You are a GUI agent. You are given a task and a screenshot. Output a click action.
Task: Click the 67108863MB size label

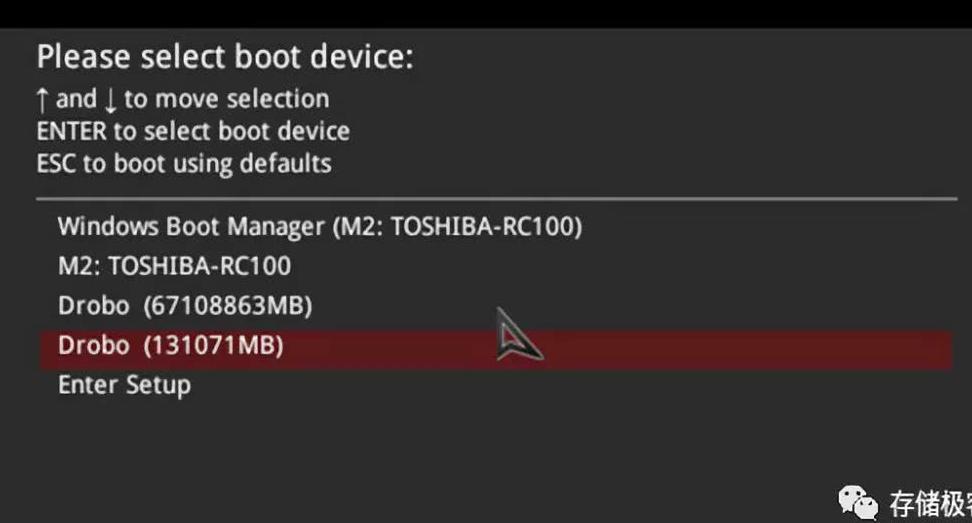(228, 305)
